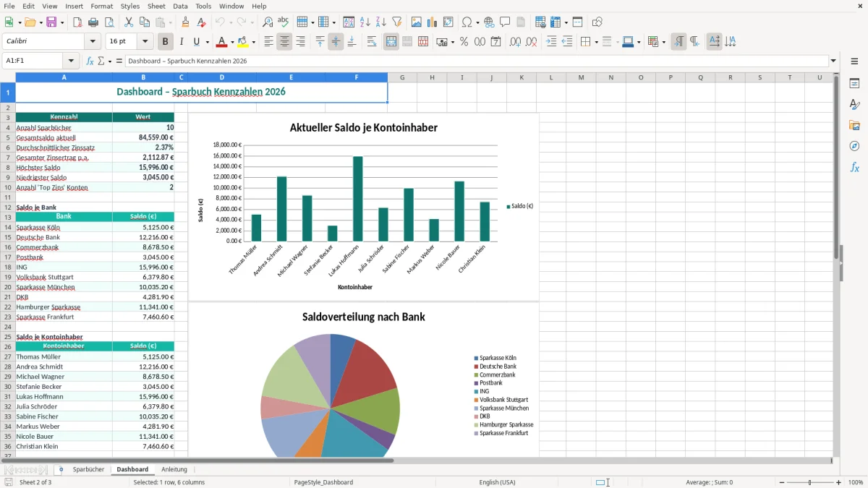Click the Save document icon
Screen dimensions: 868x488
[x=51, y=22]
